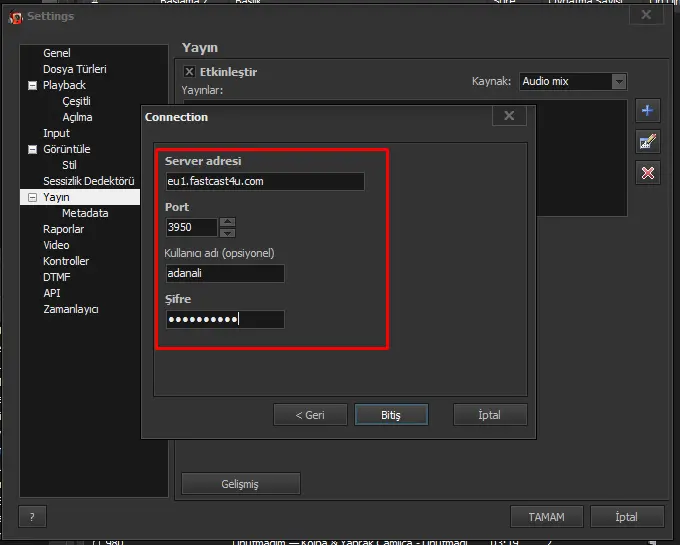Select Video in settings tree
Viewport: 680px width, 545px height.
(56, 245)
